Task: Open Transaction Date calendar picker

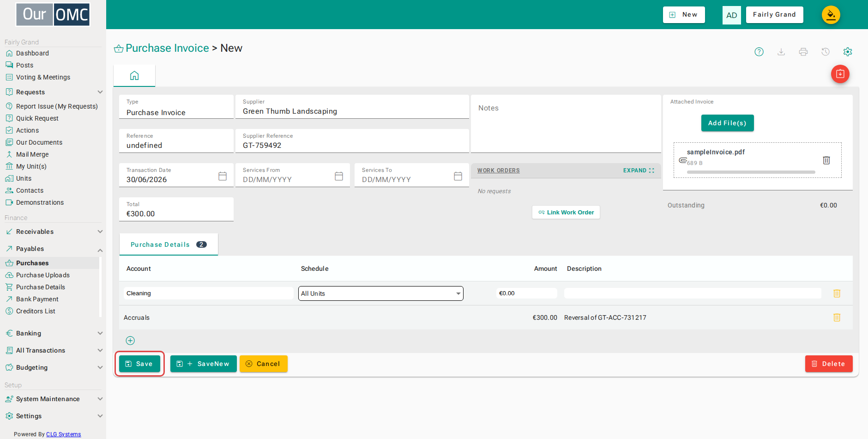Action: (223, 176)
